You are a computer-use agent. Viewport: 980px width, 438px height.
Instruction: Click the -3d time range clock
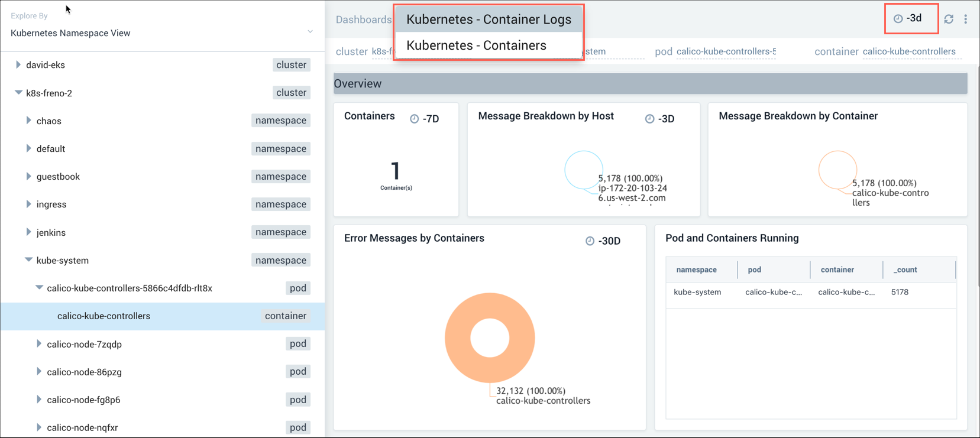tap(898, 19)
